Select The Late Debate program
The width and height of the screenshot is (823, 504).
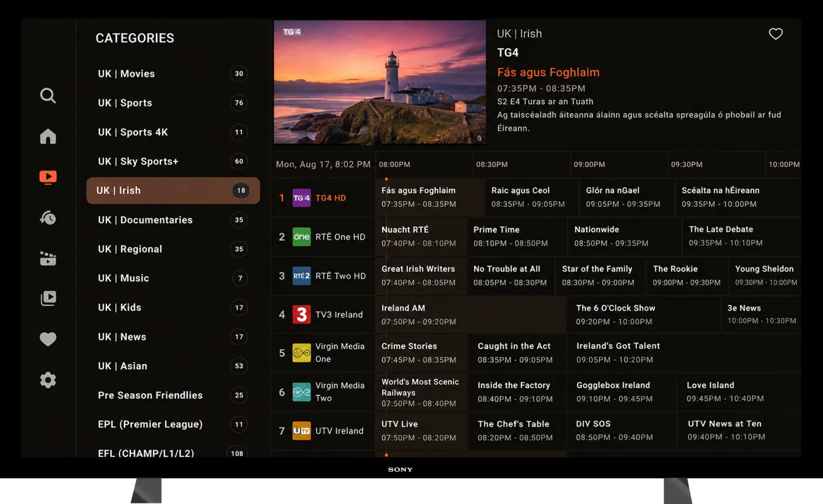pos(742,236)
